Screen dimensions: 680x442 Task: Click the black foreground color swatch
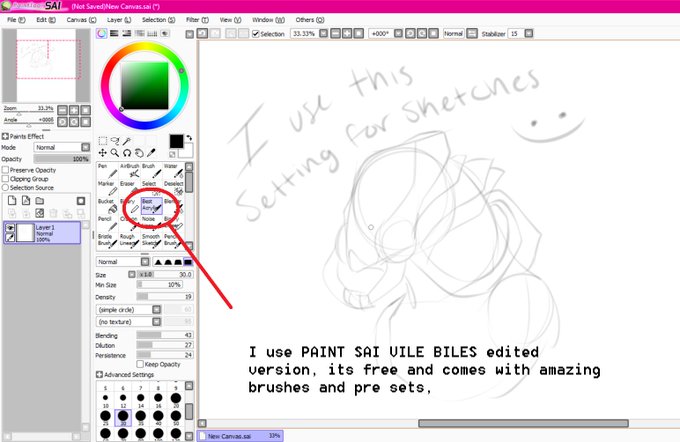coord(176,141)
